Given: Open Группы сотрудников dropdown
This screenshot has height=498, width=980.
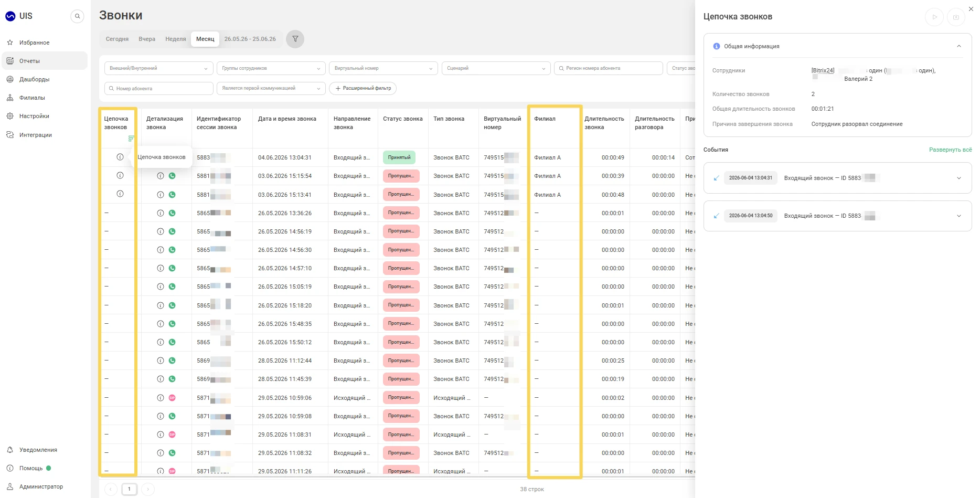Looking at the screenshot, I should tap(271, 68).
